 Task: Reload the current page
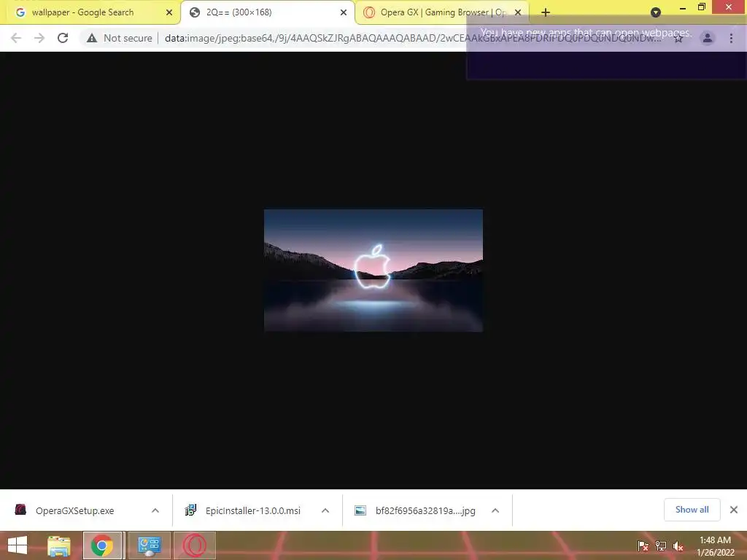coord(63,38)
